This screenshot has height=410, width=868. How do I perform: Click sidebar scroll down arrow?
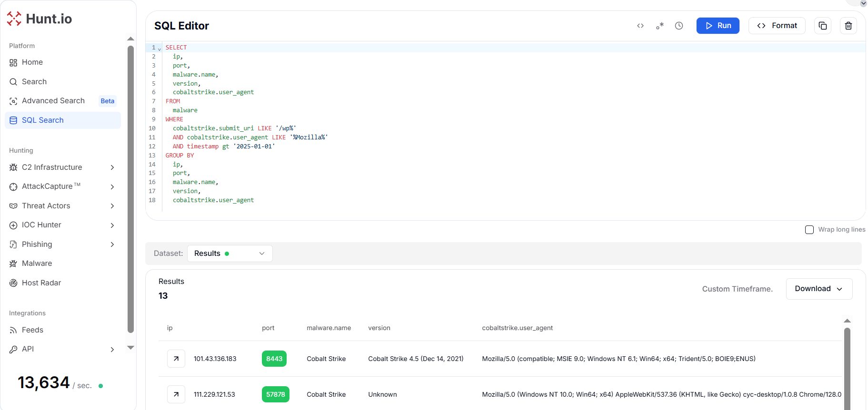point(131,348)
